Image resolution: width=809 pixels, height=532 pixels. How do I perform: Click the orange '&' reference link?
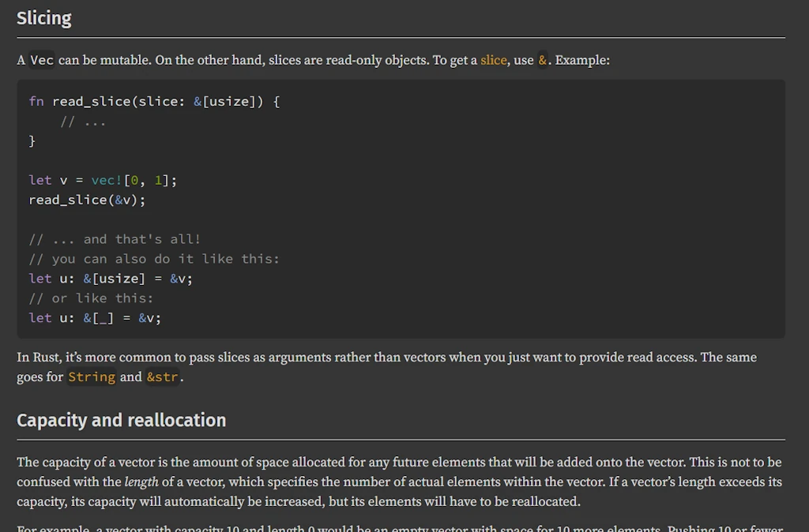(543, 60)
